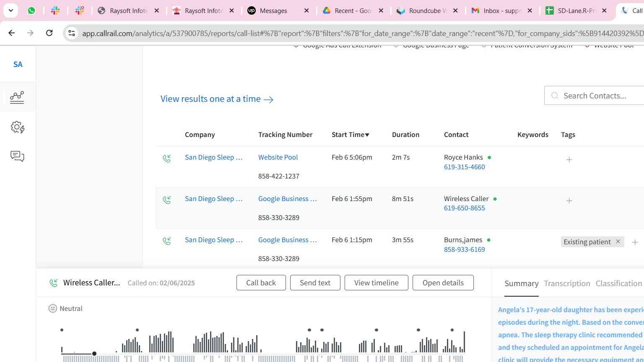Click the SA account avatar
644x362 pixels.
(x=18, y=65)
